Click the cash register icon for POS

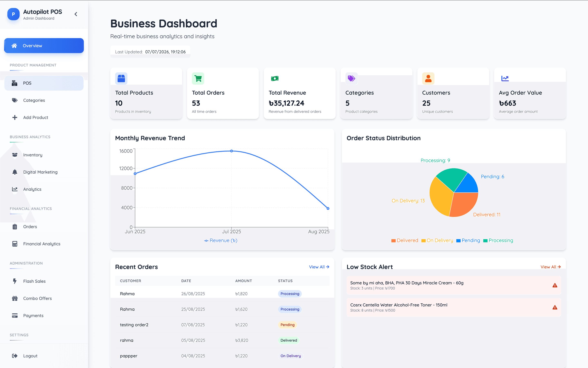click(14, 83)
